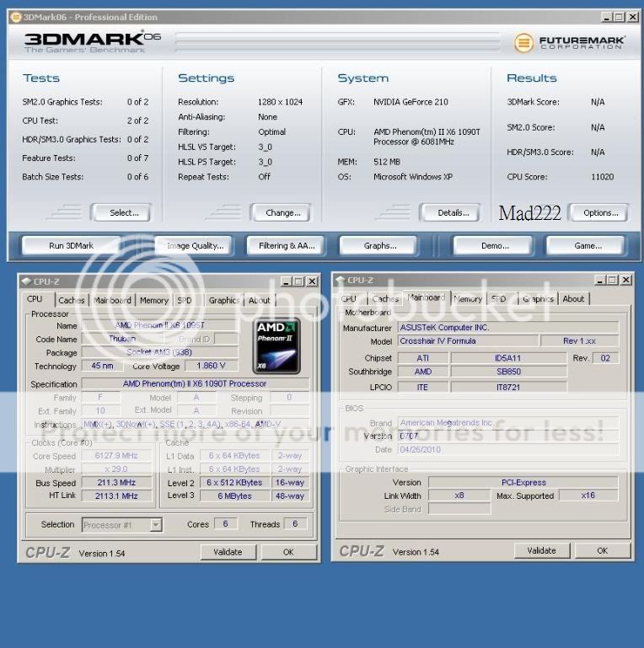The image size is (644, 648).
Task: Click the Bus Speed field 211.3 MHz
Action: [116, 482]
